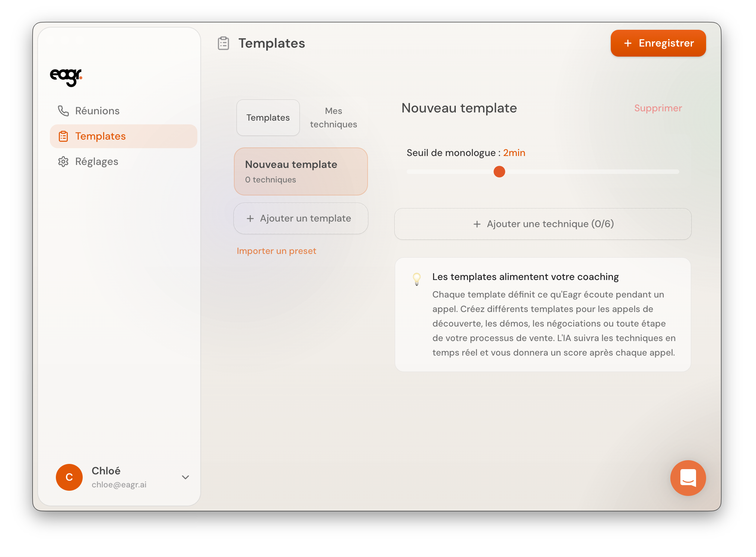756x557 pixels.
Task: Click the Importer un preset link
Action: click(276, 251)
